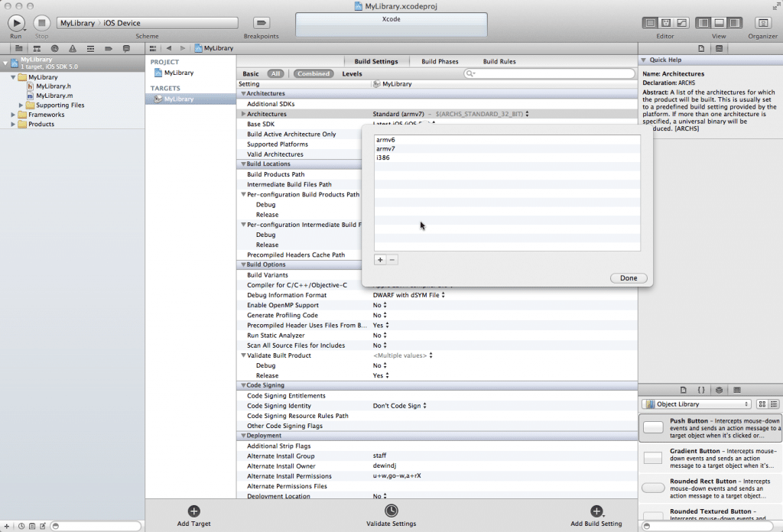Go back in editor history
The width and height of the screenshot is (783, 532).
tap(169, 48)
